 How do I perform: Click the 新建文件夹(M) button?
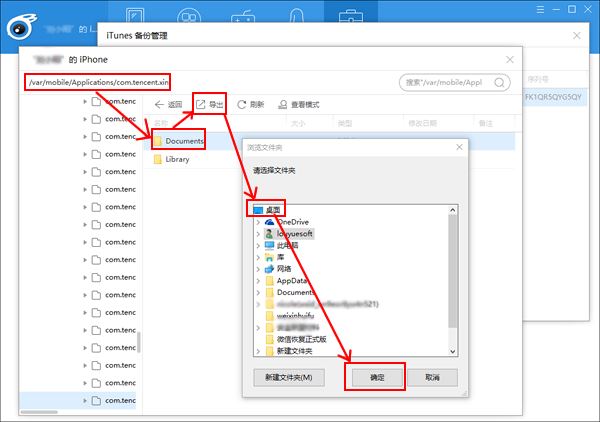pos(289,377)
